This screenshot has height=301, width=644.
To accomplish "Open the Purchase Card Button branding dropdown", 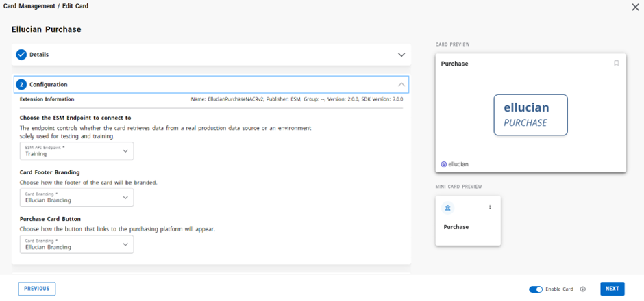I will [x=77, y=244].
